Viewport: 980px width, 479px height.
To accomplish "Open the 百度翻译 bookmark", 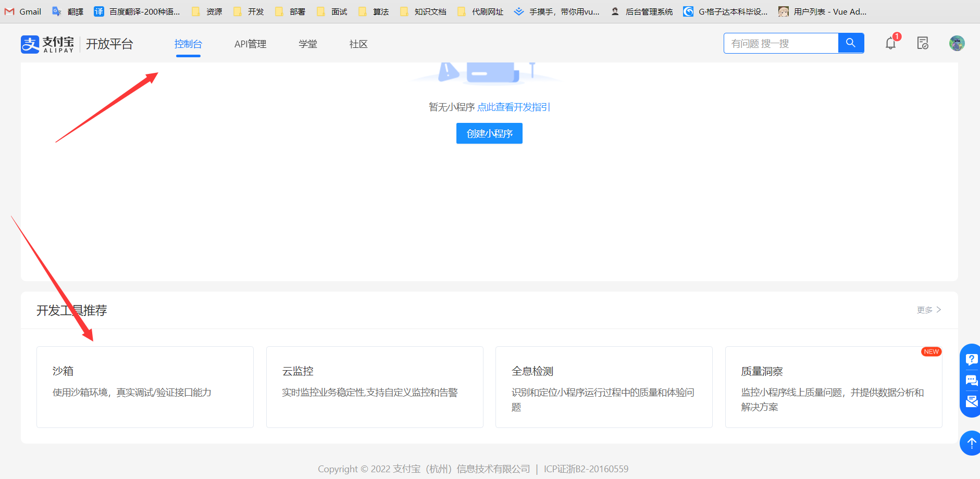I will (137, 11).
